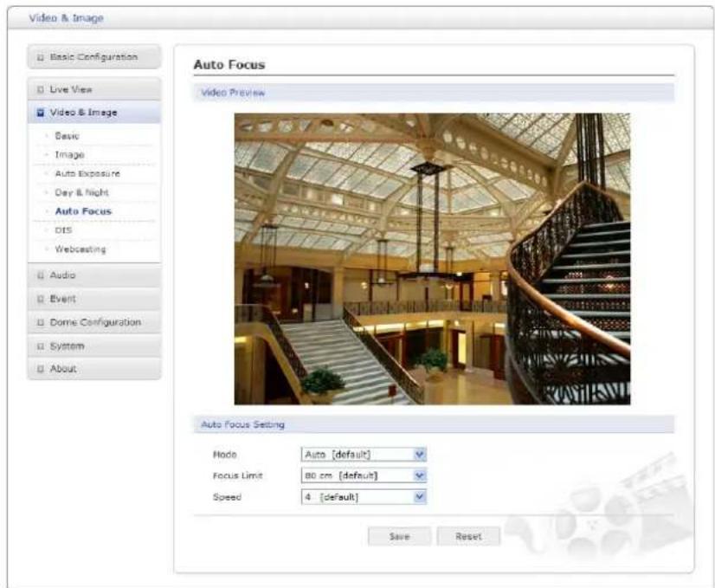Click the square icon beside Audio
Viewport: 715px width, 588px height.
coord(40,275)
